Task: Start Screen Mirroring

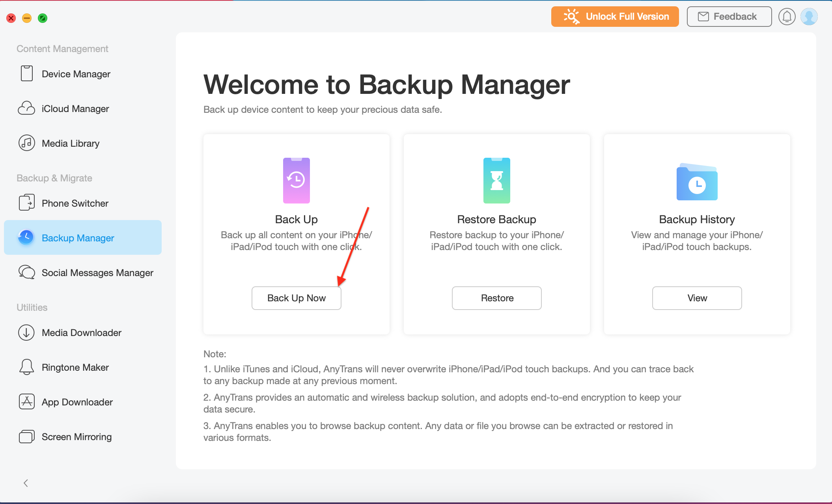Action: (x=76, y=437)
